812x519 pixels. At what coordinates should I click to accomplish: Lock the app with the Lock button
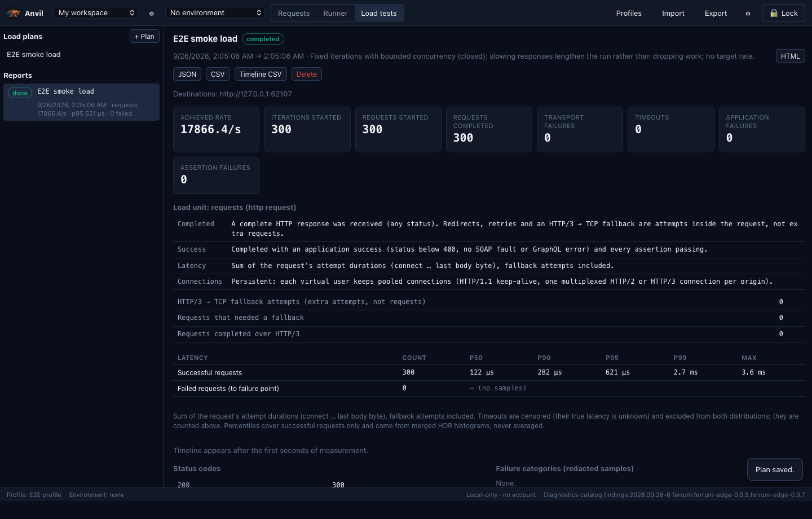(x=783, y=13)
